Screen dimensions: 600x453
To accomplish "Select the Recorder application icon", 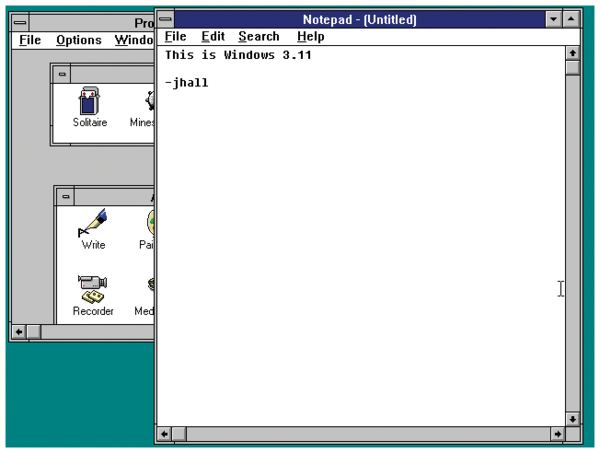I will click(93, 295).
